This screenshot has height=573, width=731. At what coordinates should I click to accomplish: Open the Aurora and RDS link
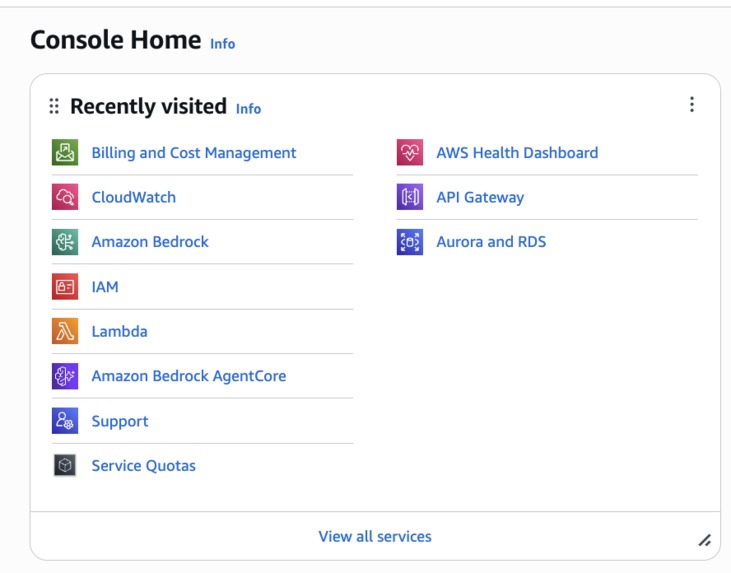click(491, 242)
